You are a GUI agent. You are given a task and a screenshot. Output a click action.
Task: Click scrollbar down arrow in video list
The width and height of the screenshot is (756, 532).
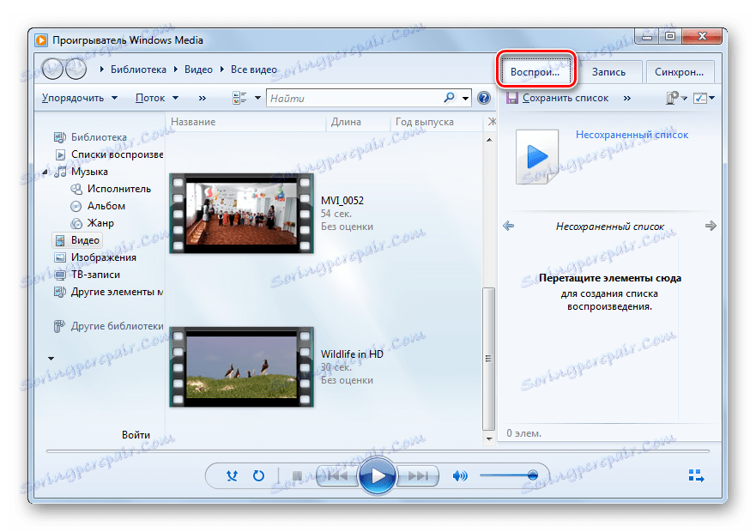click(489, 438)
